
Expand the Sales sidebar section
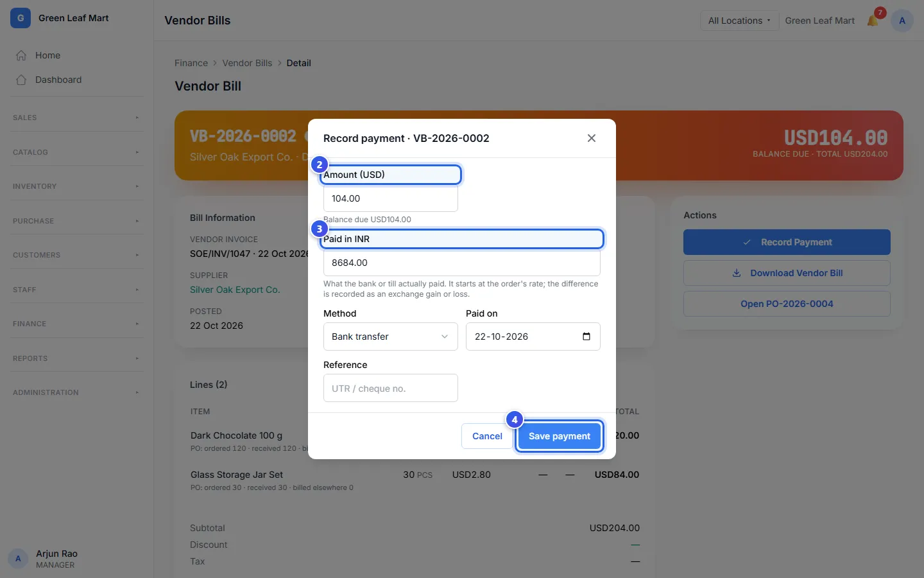77,118
